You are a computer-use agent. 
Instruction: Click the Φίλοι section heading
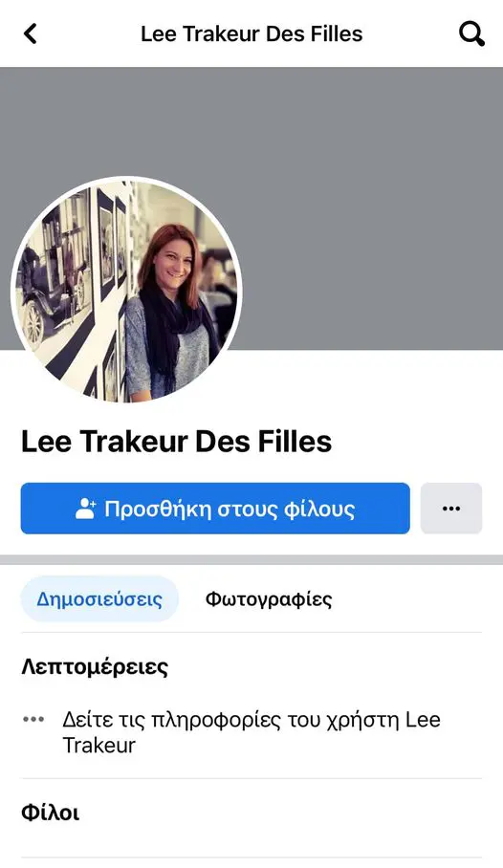point(51,813)
